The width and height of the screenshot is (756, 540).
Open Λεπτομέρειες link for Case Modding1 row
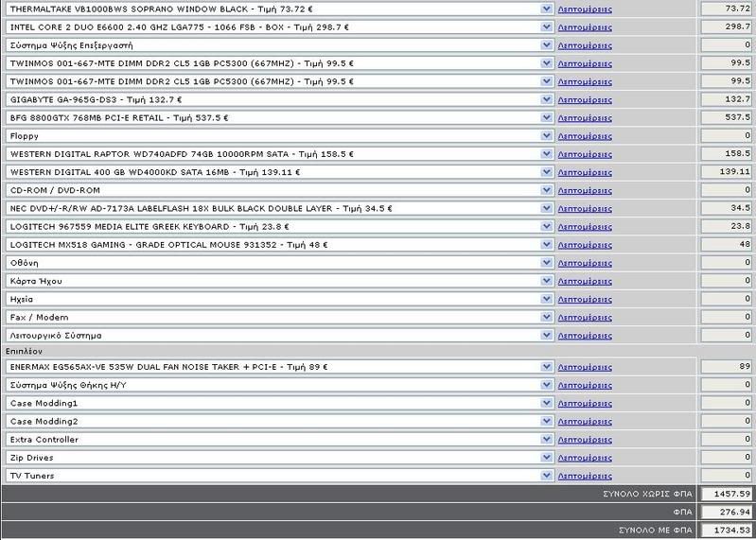pyautogui.click(x=585, y=404)
